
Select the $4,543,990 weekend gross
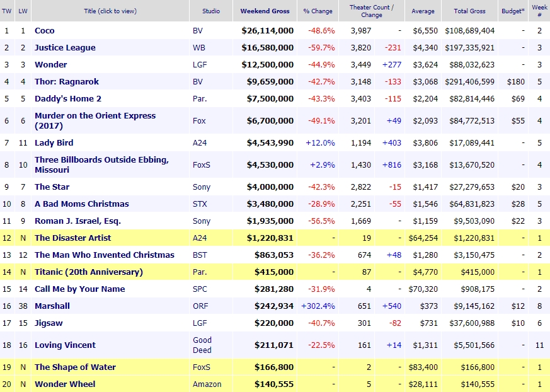270,143
